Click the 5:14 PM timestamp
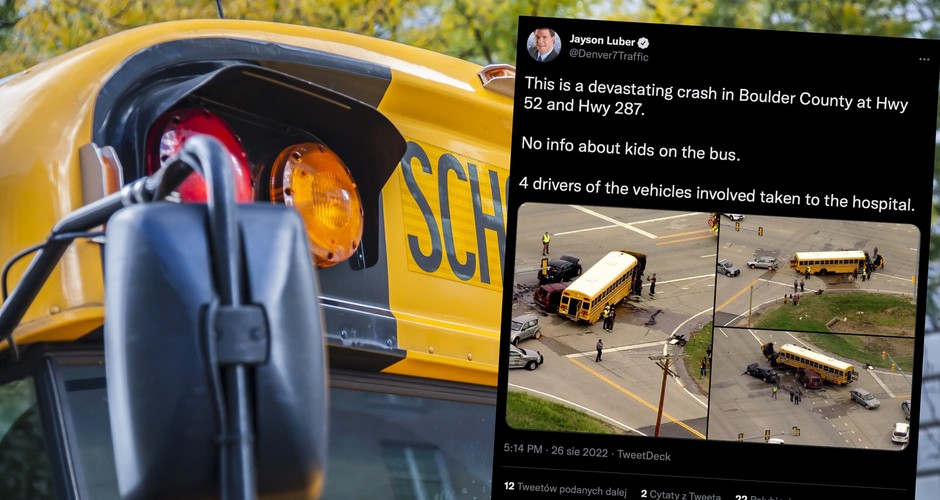The width and height of the screenshot is (940, 500). click(x=523, y=450)
